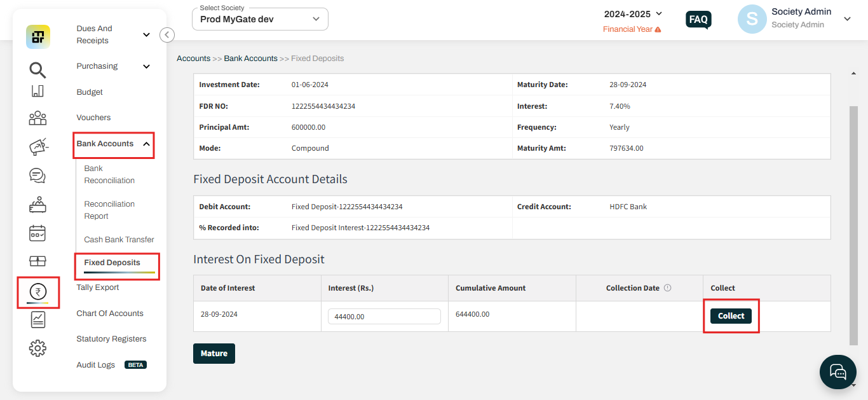Open the FAQ panel
Viewport: 868px width, 400px height.
tap(698, 19)
